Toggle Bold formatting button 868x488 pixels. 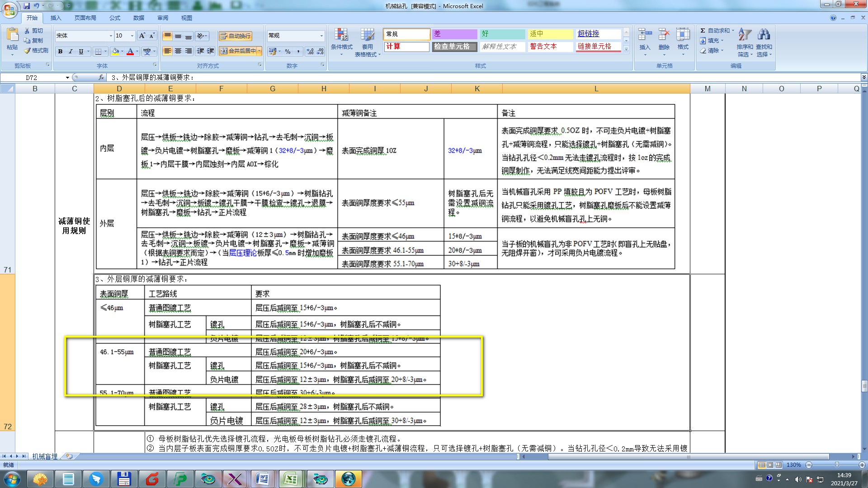(60, 52)
